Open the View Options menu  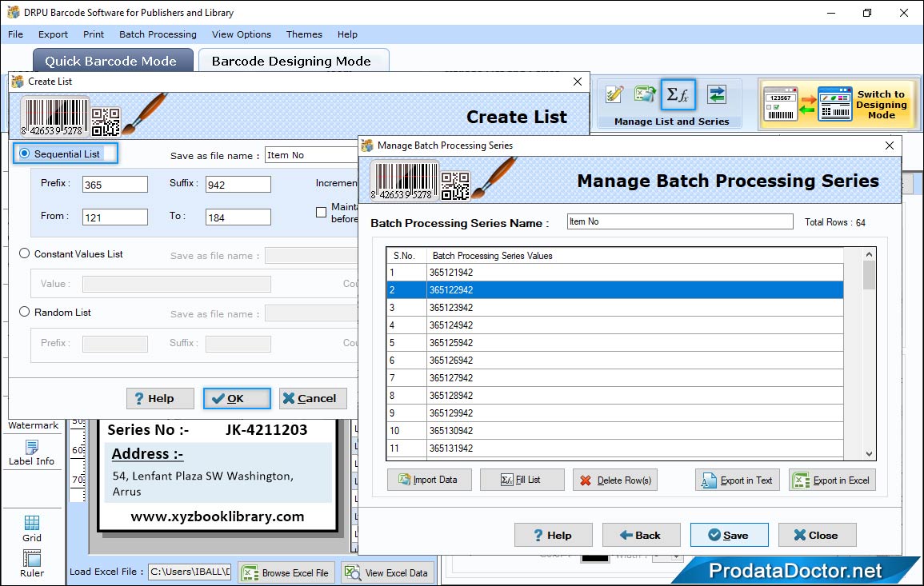click(x=242, y=34)
